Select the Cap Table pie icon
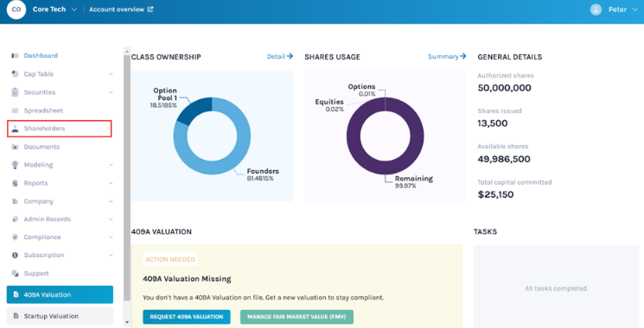This screenshot has height=328, width=644. 15,74
